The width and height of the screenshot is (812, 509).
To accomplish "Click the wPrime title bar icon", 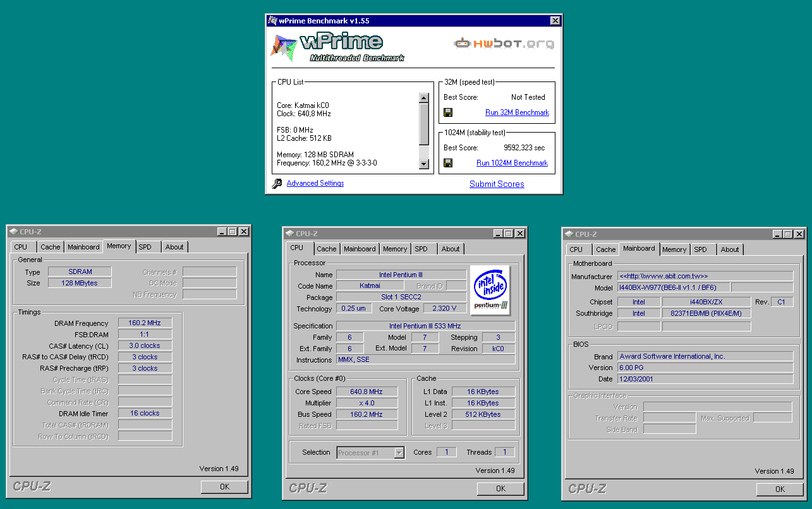I will pyautogui.click(x=272, y=21).
